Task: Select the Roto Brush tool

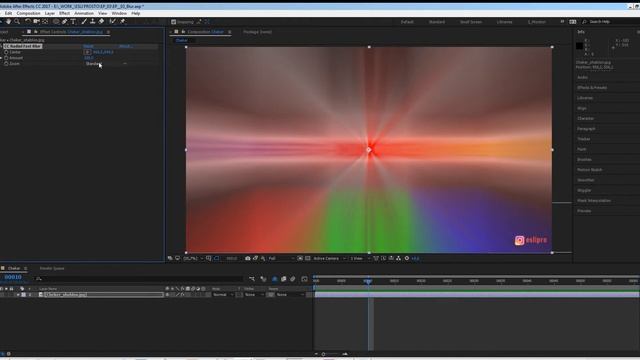Action: click(x=112, y=21)
